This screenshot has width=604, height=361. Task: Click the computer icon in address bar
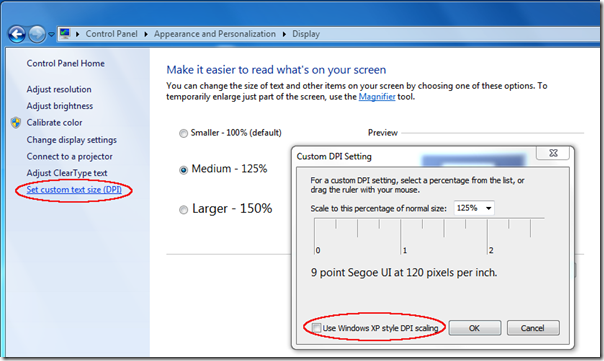pyautogui.click(x=65, y=34)
